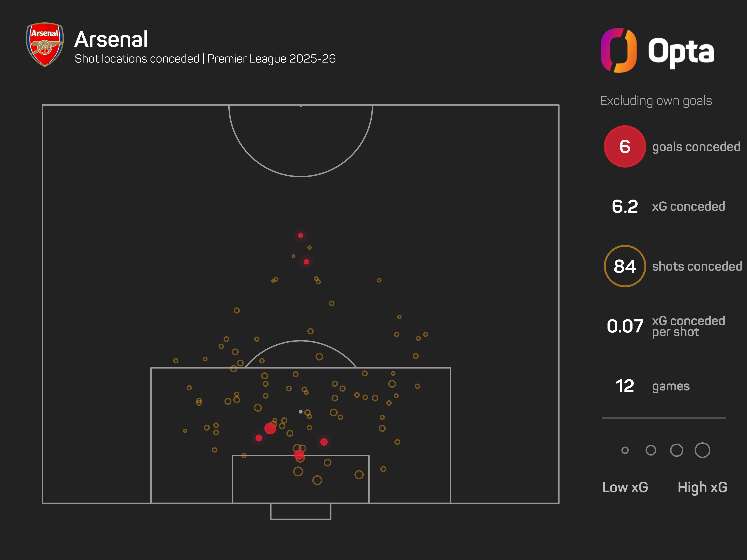Viewport: 747px width, 560px height.
Task: Click the Arsenal title heading
Action: (111, 39)
